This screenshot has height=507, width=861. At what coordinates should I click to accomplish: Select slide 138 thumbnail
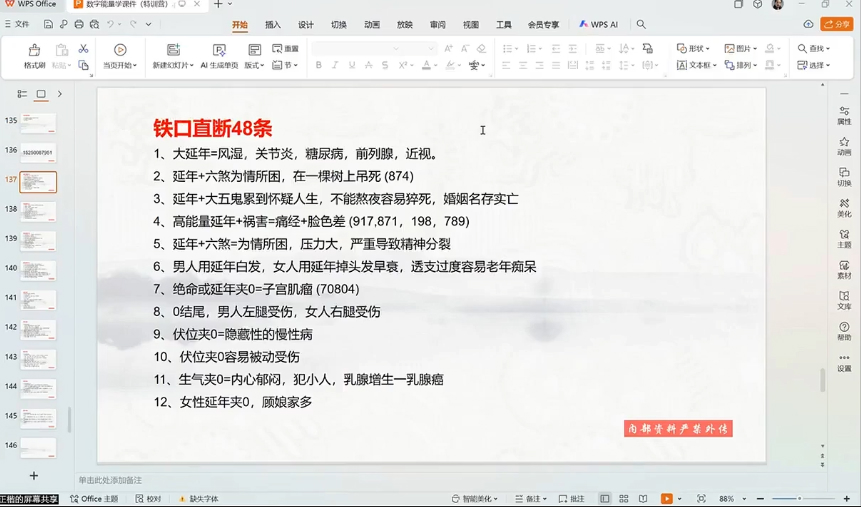(38, 211)
